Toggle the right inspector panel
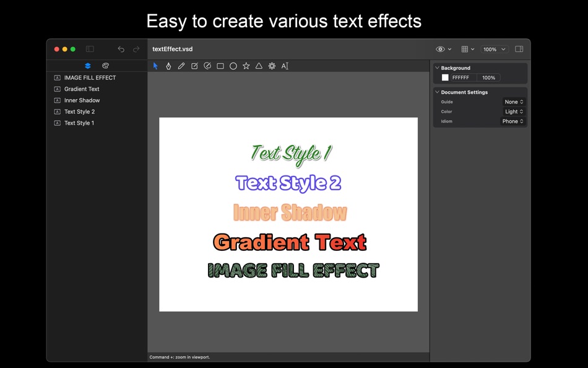The image size is (588, 368). pos(519,49)
